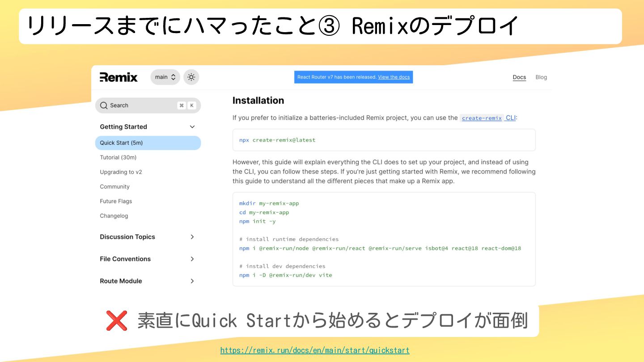Expand the File Conventions section
Viewport: 644px width, 362px height.
[x=192, y=259]
